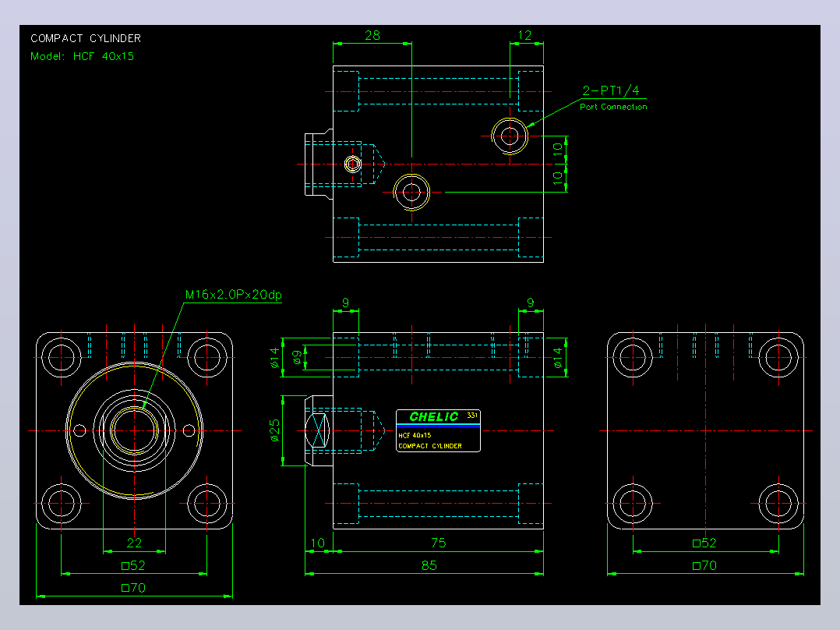The image size is (840, 630).
Task: Click the "ø9" diameter dimension
Action: click(298, 357)
